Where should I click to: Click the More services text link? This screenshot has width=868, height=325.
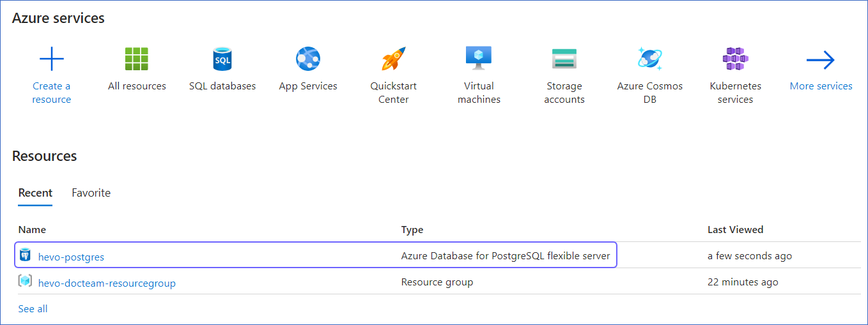pos(821,86)
